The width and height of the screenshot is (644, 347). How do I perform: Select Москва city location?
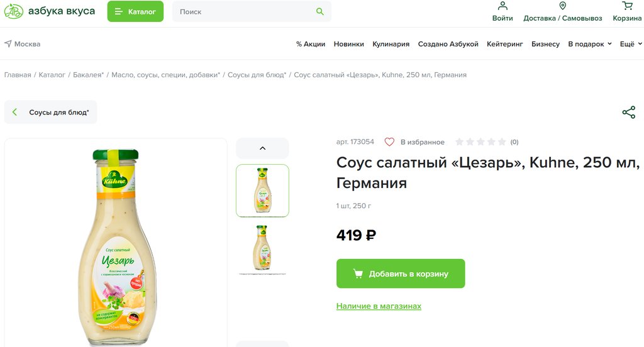(22, 44)
